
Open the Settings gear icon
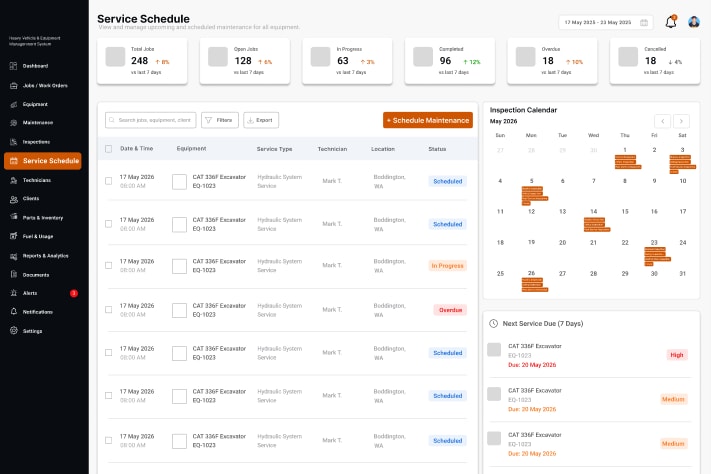14,331
